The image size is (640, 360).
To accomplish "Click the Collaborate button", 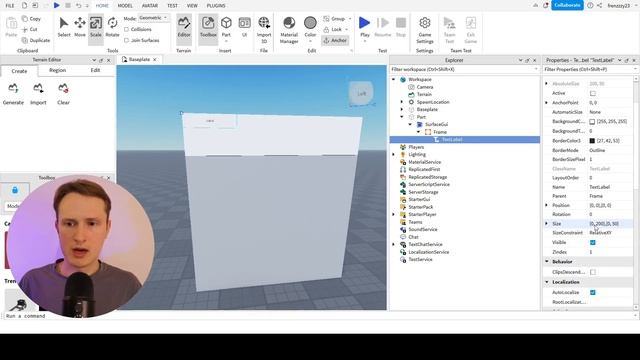I will pyautogui.click(x=567, y=5).
